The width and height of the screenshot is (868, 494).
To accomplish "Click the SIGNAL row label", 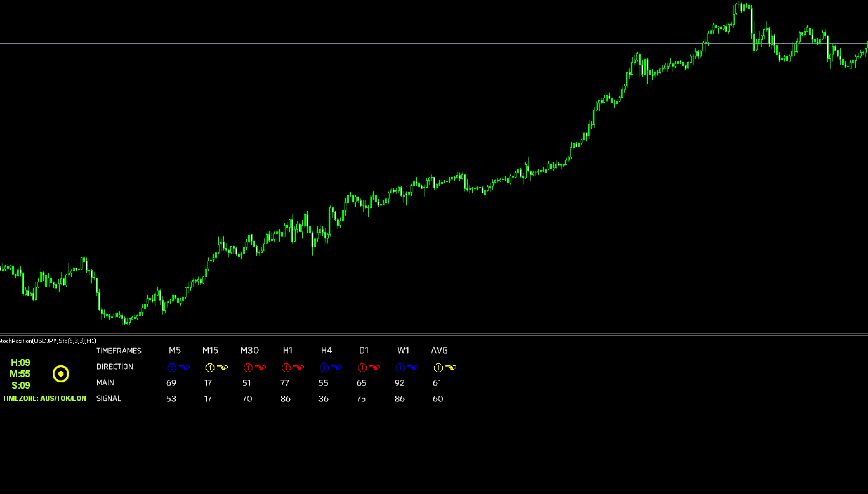I will tap(109, 399).
